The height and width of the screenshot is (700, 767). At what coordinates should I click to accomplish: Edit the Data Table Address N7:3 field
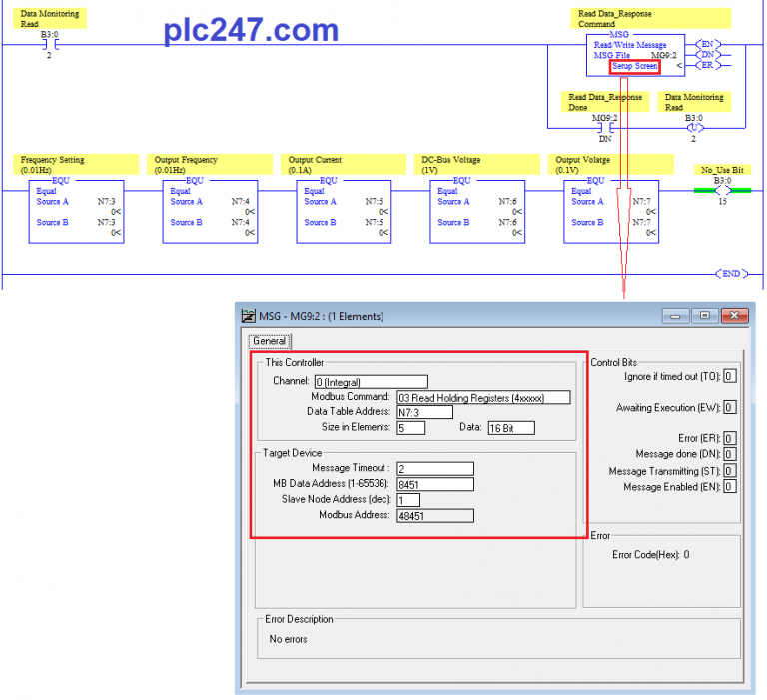click(424, 412)
